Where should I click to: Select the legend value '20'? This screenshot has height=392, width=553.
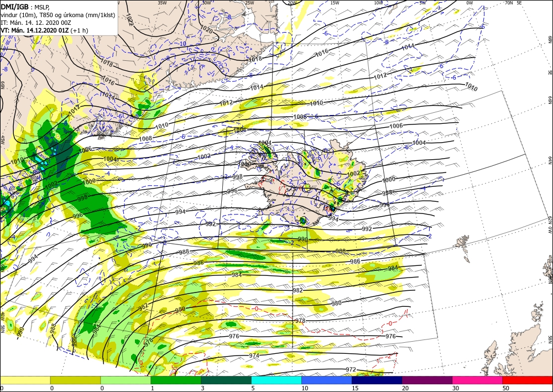(405, 388)
